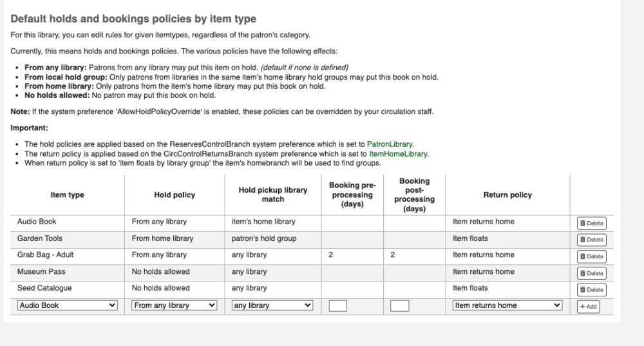The width and height of the screenshot is (644, 346).
Task: Delete the Garden Tools rule
Action: (x=591, y=240)
